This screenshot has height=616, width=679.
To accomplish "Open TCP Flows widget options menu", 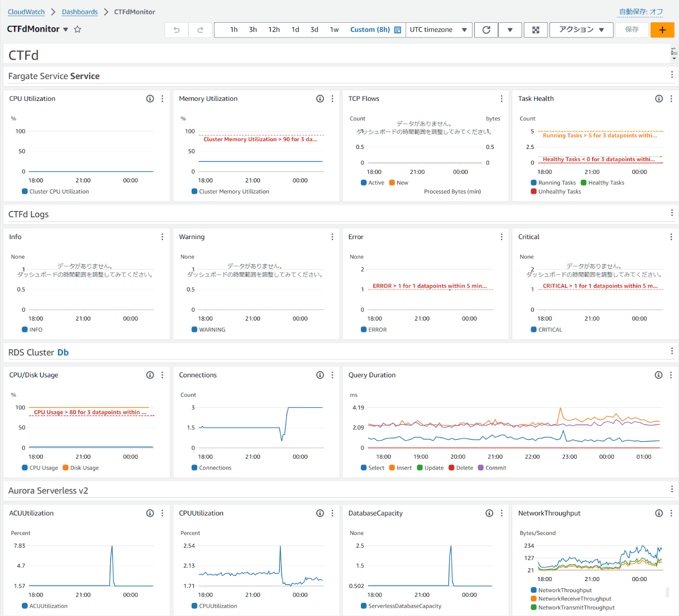I will [501, 98].
